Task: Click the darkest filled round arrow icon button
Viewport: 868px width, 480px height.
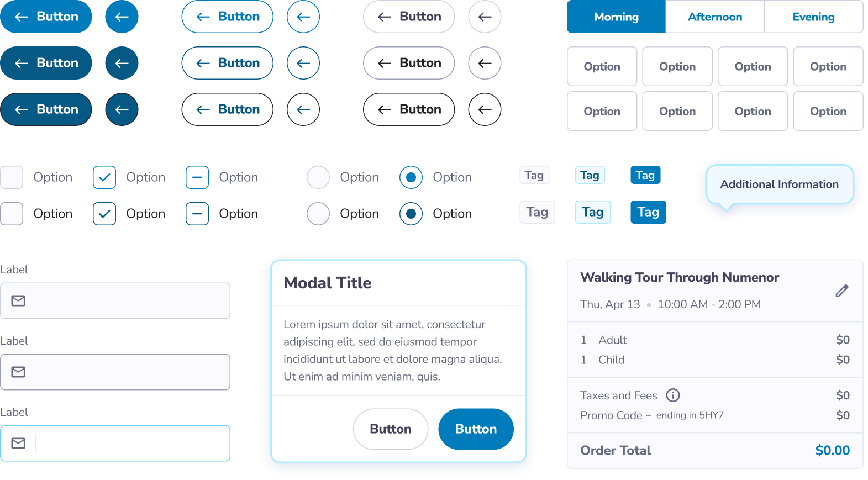Action: (x=122, y=109)
